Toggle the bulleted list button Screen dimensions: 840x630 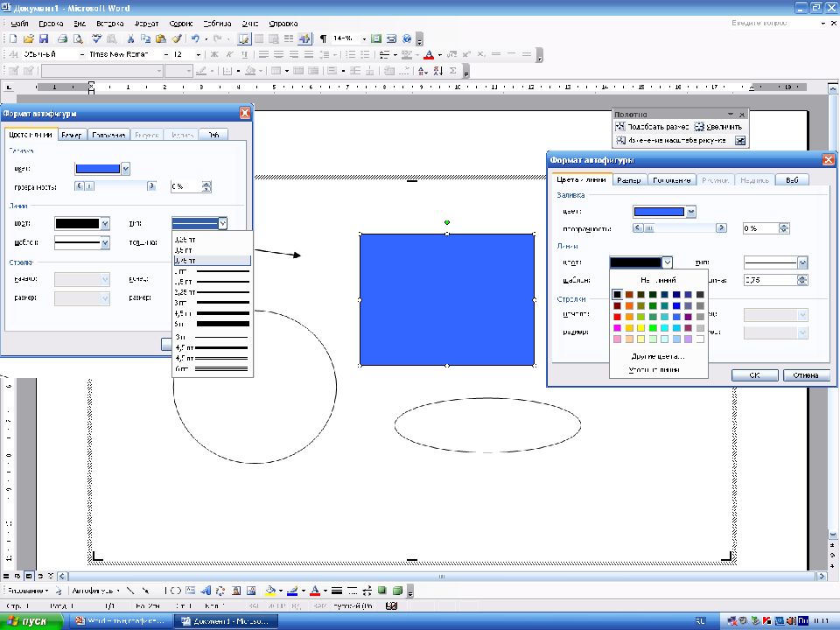click(366, 54)
